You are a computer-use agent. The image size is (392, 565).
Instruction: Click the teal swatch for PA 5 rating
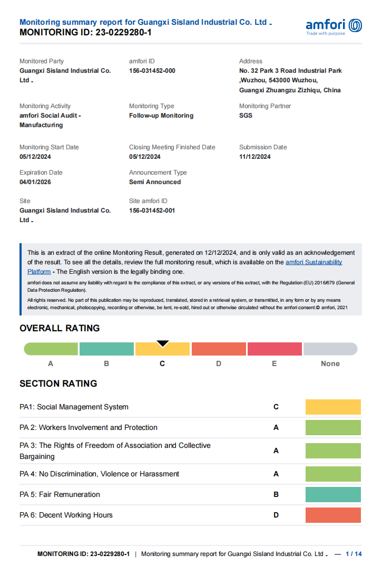pos(333,494)
